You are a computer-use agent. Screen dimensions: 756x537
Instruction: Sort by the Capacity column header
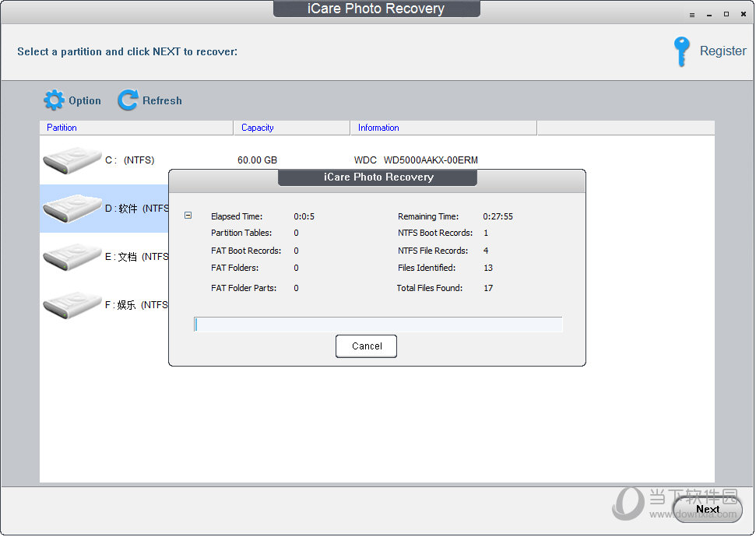coord(292,128)
